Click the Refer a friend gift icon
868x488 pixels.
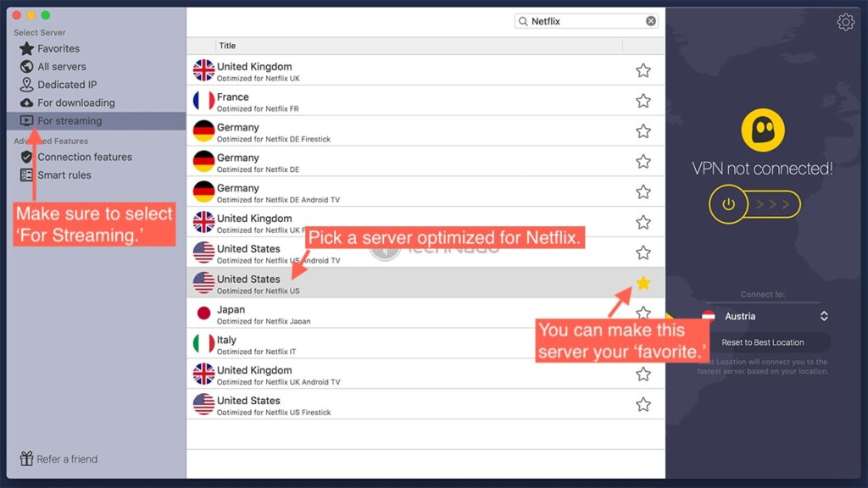[26, 458]
